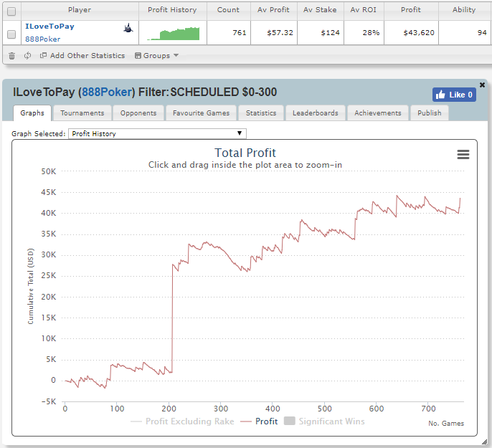Click the Profit History column header
The width and height of the screenshot is (492, 448).
click(x=172, y=10)
